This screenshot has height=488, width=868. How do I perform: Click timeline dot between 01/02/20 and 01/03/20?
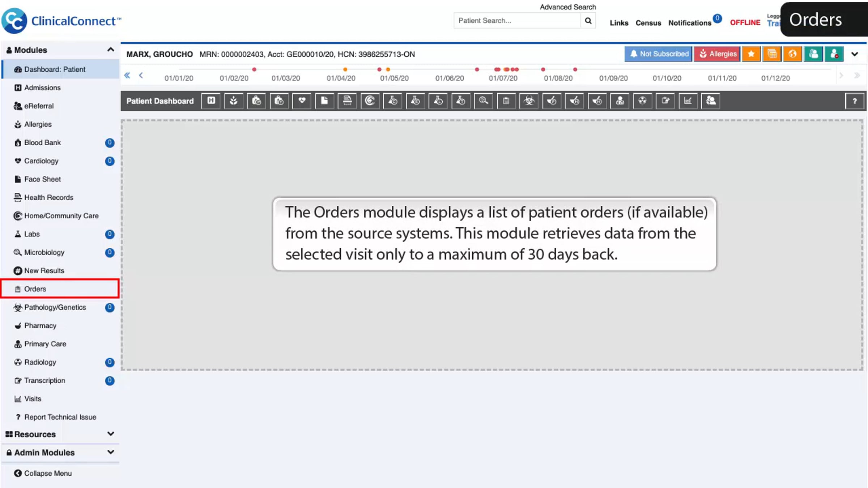pos(254,69)
